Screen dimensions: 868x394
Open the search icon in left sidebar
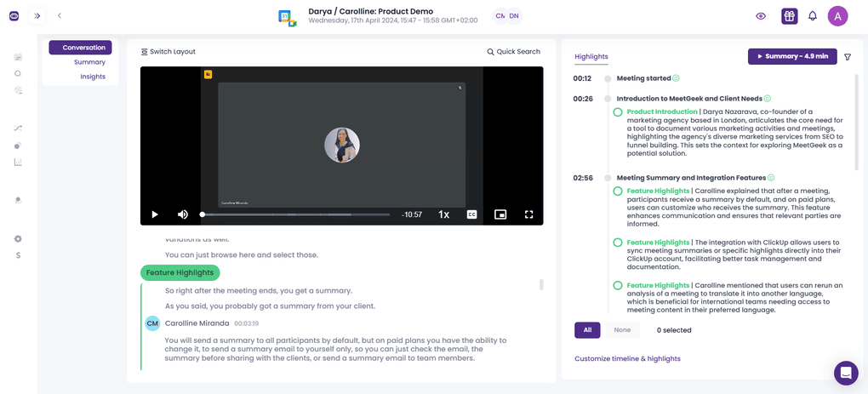(x=18, y=73)
